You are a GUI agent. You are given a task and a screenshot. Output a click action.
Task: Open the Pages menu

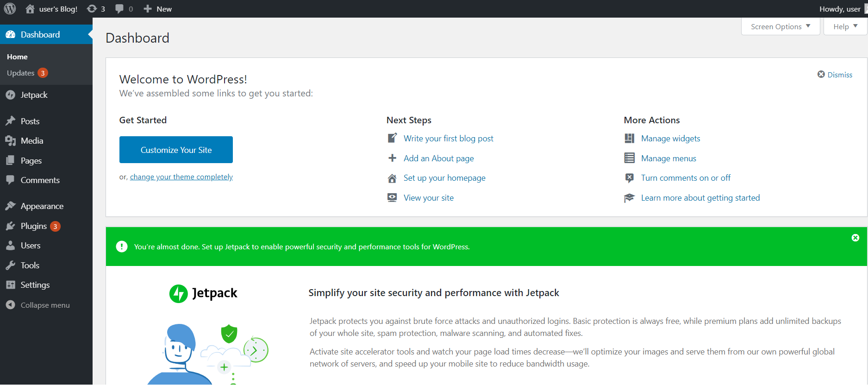pos(46,160)
